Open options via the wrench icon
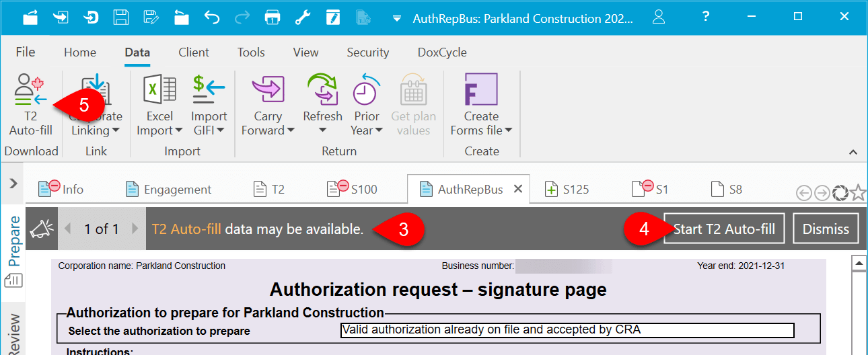868x355 pixels. tap(303, 17)
